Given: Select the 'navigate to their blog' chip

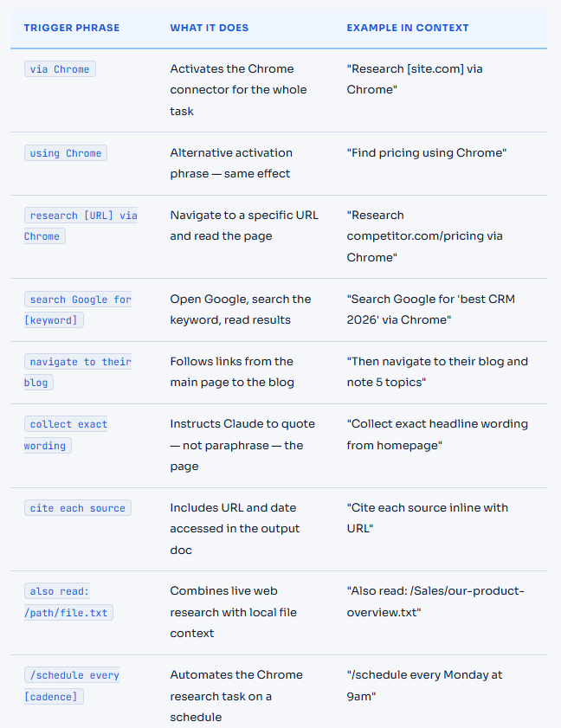Looking at the screenshot, I should (x=78, y=372).
